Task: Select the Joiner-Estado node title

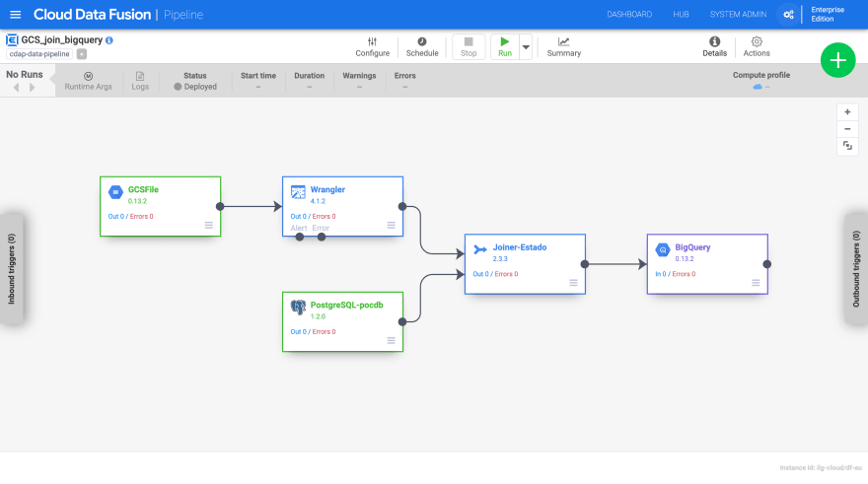Action: pos(520,247)
